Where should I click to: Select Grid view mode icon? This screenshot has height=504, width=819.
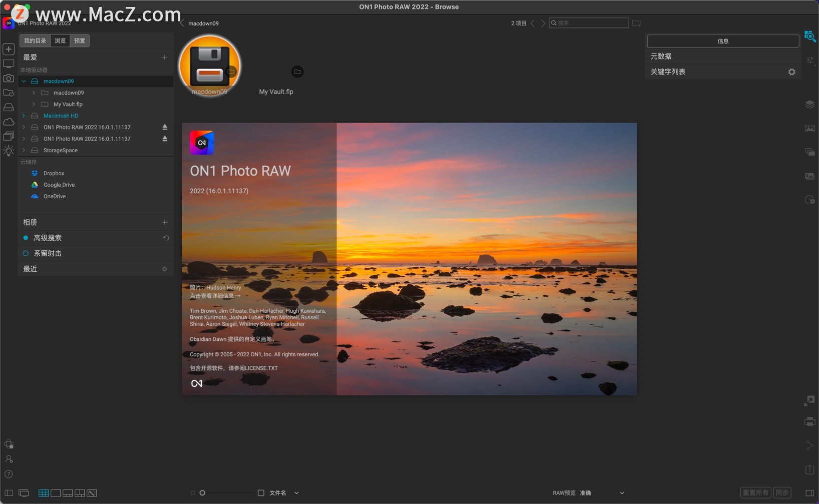point(44,493)
